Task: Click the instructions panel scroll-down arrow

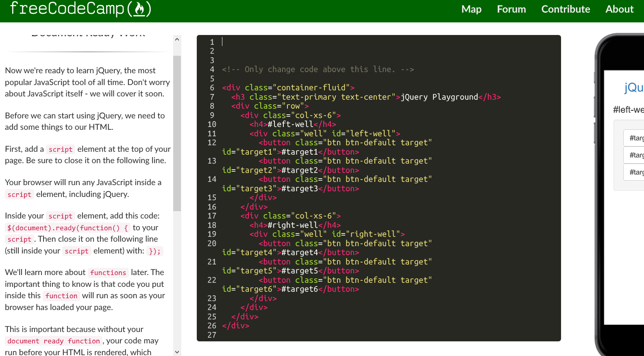Action: point(177,352)
